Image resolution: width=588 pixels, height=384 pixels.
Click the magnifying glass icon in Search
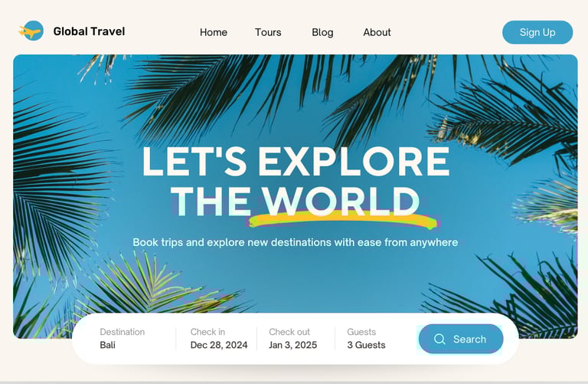point(439,340)
